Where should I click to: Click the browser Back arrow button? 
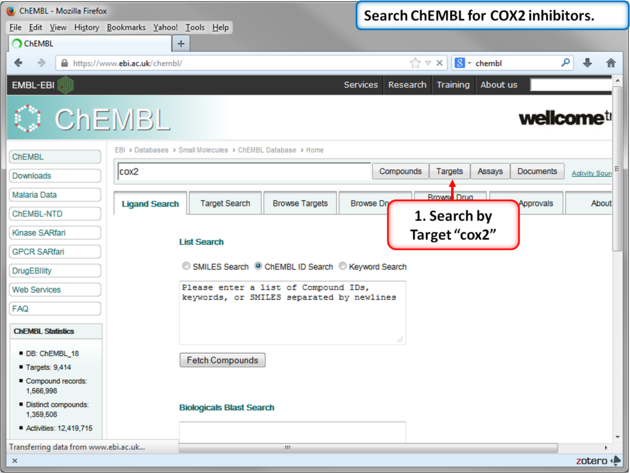tap(18, 63)
